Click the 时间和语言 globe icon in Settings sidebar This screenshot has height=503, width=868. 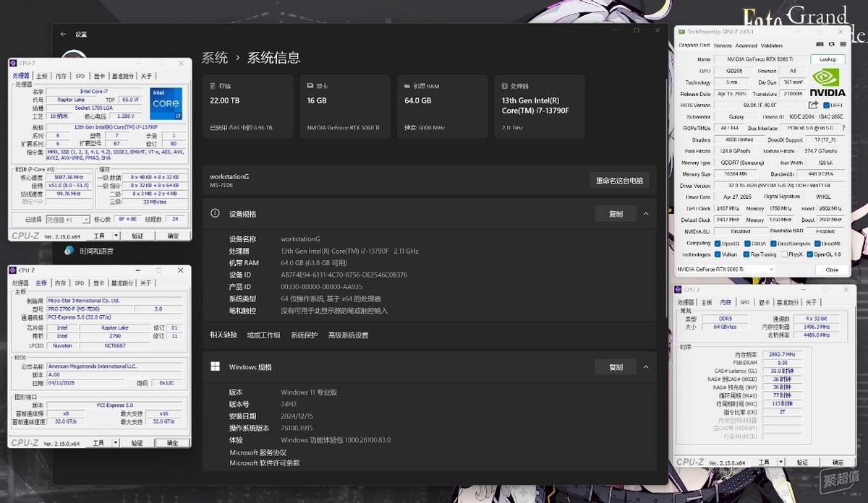[69, 250]
